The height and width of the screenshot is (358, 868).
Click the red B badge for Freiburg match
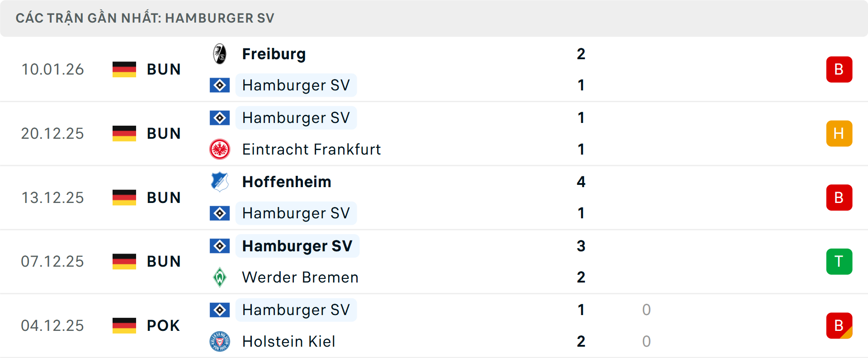click(839, 69)
